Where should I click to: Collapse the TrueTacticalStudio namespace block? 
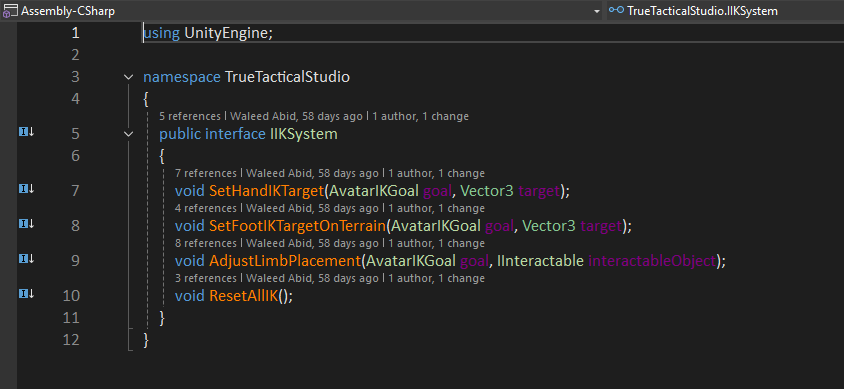pyautogui.click(x=128, y=77)
